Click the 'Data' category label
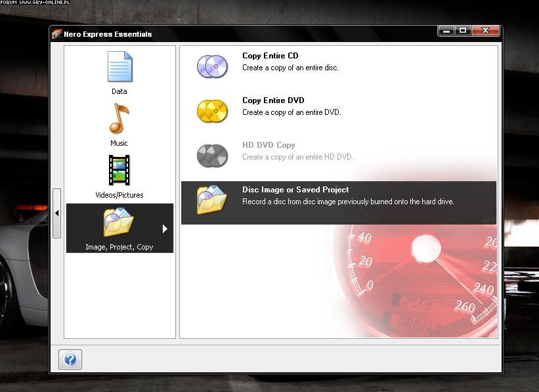 119,91
